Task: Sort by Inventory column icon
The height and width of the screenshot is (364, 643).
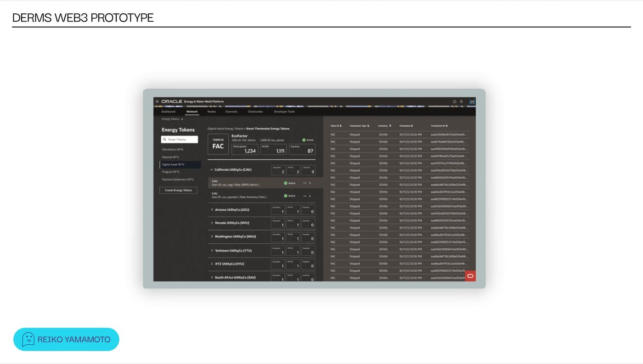Action: point(390,125)
